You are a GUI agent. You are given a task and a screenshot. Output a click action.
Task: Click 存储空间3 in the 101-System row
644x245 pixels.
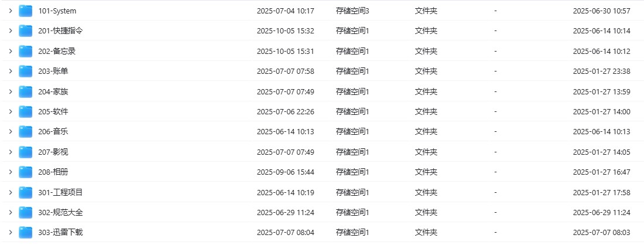click(352, 11)
